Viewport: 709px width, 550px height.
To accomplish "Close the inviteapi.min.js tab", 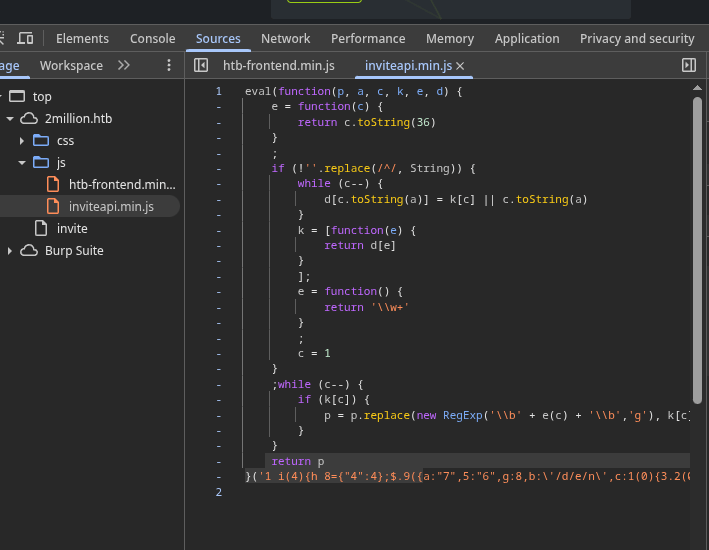I will pos(460,66).
